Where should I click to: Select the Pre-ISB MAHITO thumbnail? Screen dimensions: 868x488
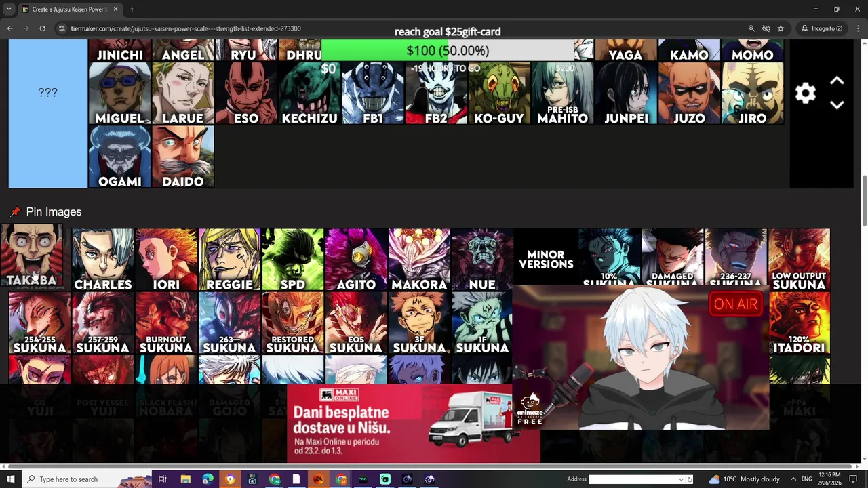click(x=562, y=94)
